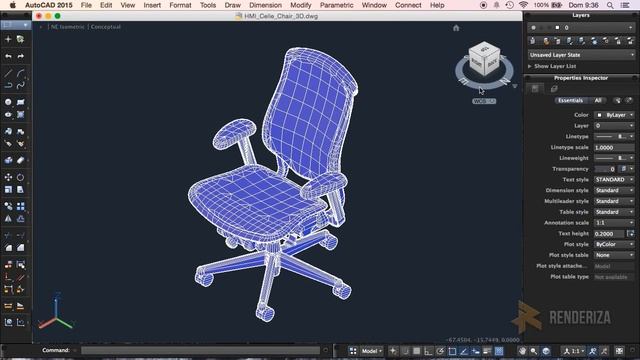640x360 pixels.
Task: Open the layouts grid icon beside Model
Action: (353, 351)
